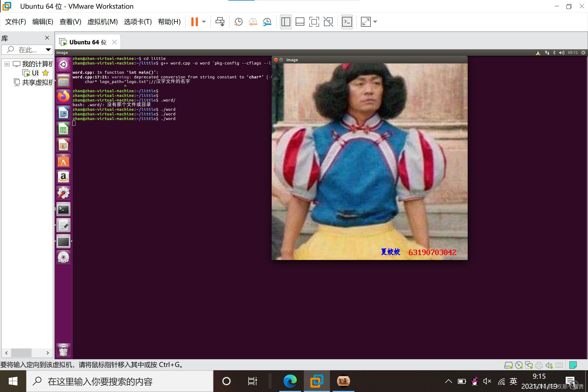
Task: Click the favorite star beside the Ubuntu VM
Action: coord(45,73)
